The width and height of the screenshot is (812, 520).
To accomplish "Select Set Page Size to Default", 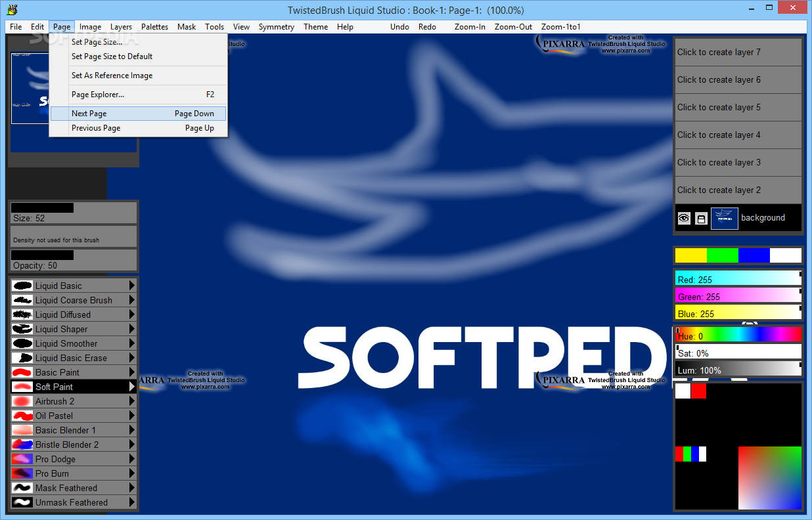I will coord(138,56).
